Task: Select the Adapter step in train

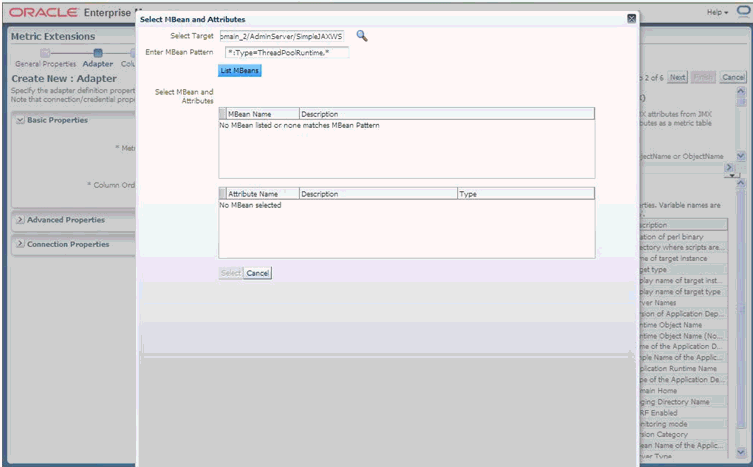Action: [97, 64]
